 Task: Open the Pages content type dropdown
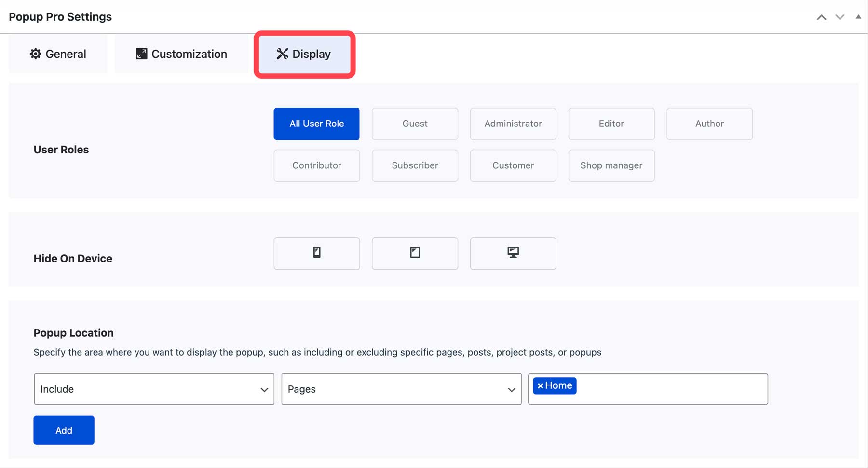point(401,389)
